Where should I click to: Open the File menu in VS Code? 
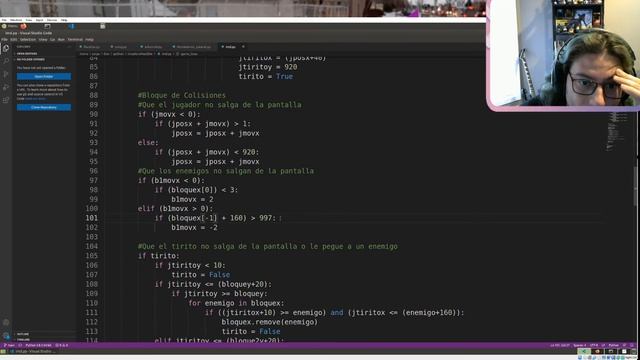click(4, 40)
